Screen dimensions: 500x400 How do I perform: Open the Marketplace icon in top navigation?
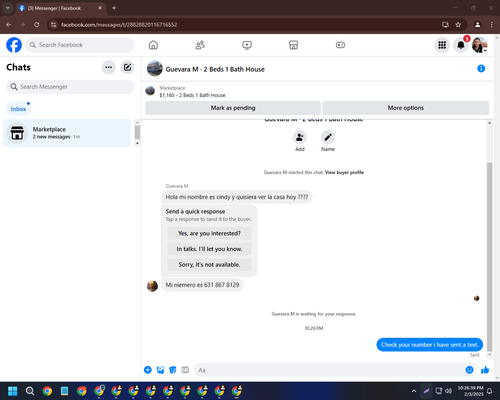click(293, 45)
